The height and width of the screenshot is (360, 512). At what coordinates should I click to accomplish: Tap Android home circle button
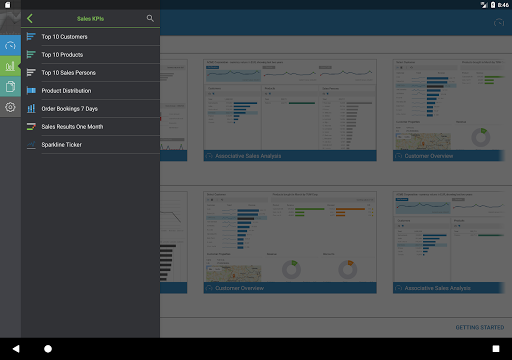(x=48, y=349)
